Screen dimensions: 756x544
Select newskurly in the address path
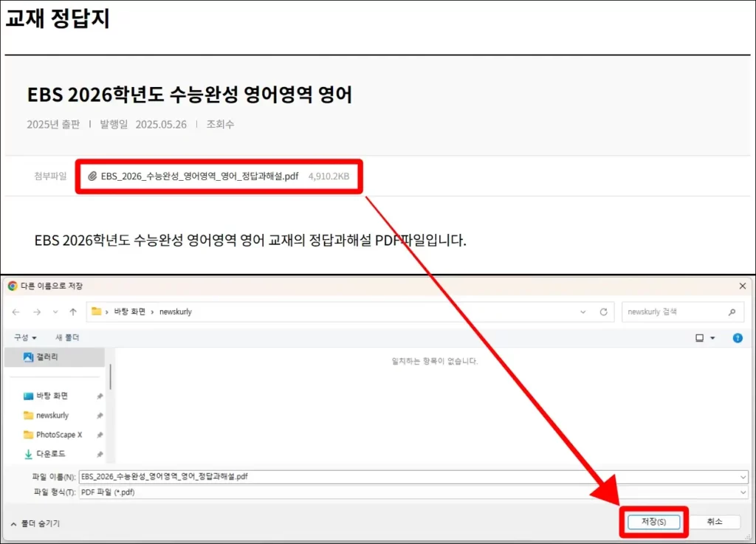point(176,311)
